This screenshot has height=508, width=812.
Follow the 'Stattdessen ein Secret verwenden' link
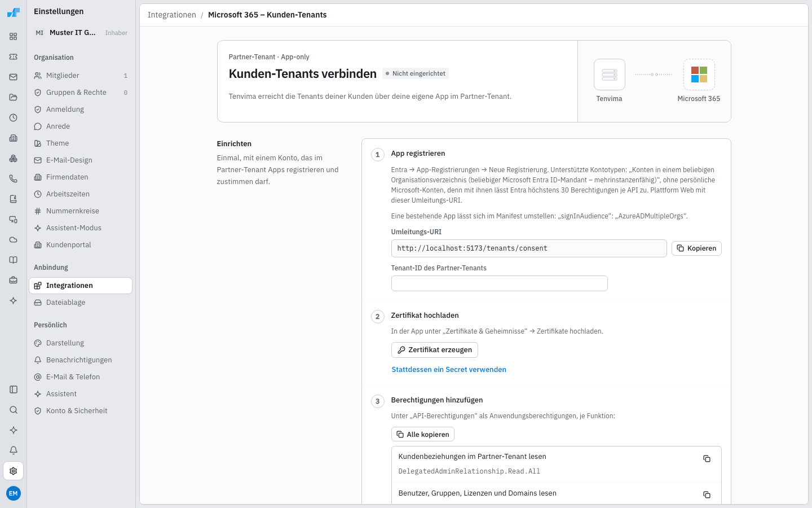pyautogui.click(x=449, y=370)
